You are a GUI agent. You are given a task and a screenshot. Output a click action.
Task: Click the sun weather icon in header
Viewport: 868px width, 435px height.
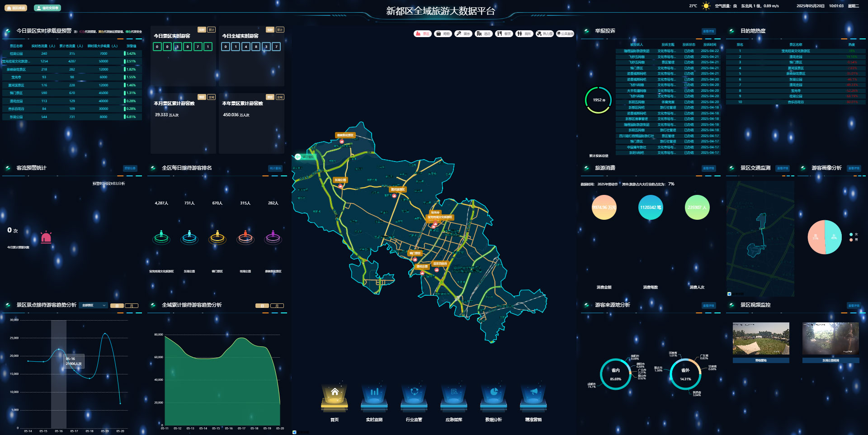pyautogui.click(x=706, y=6)
